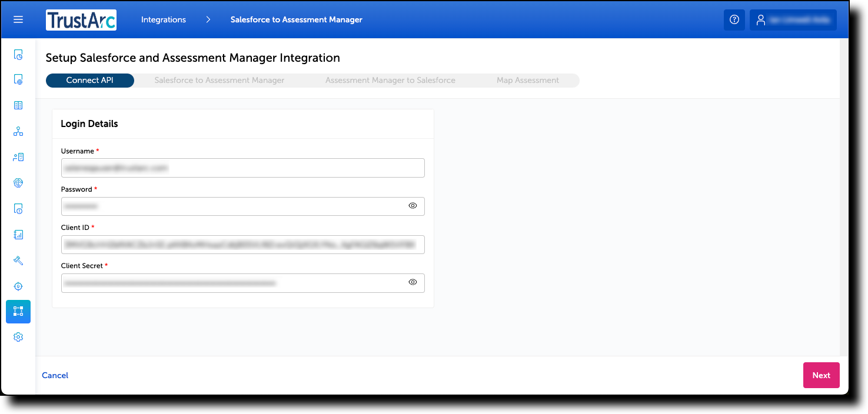This screenshot has height=414, width=868.
Task: Open the user account menu
Action: click(x=793, y=19)
